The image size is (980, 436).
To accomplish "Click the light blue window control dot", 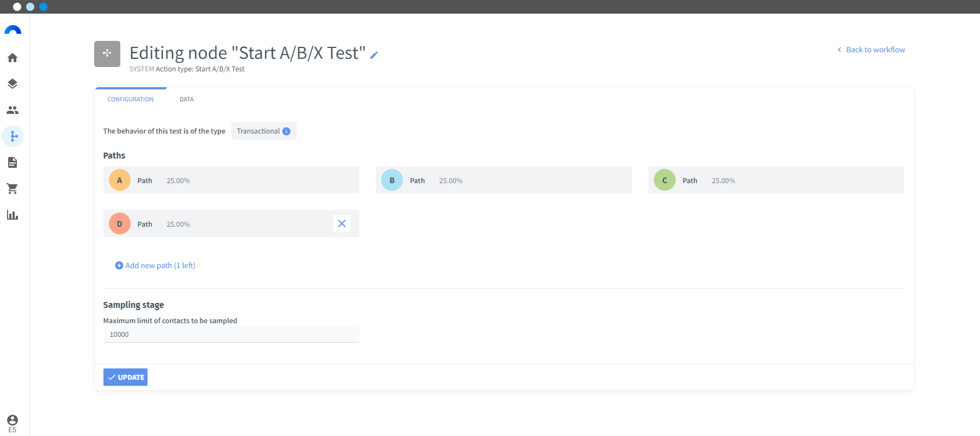I will click(x=30, y=7).
